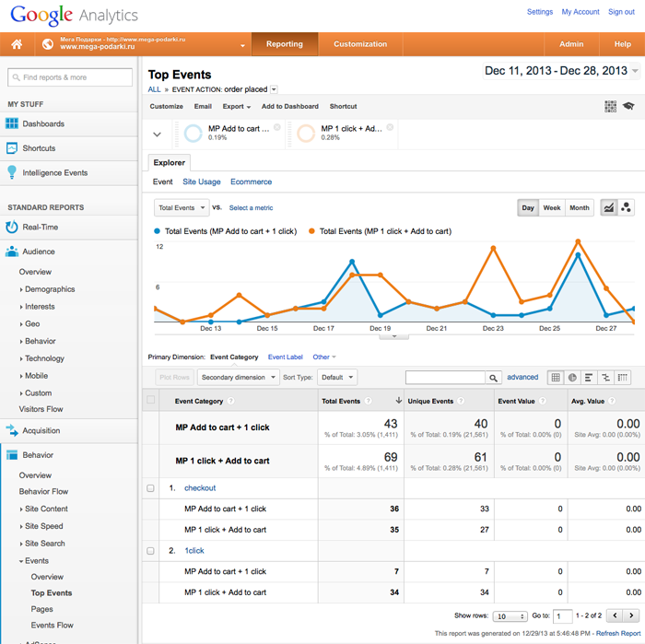Click the Home icon in orange bar

click(17, 44)
